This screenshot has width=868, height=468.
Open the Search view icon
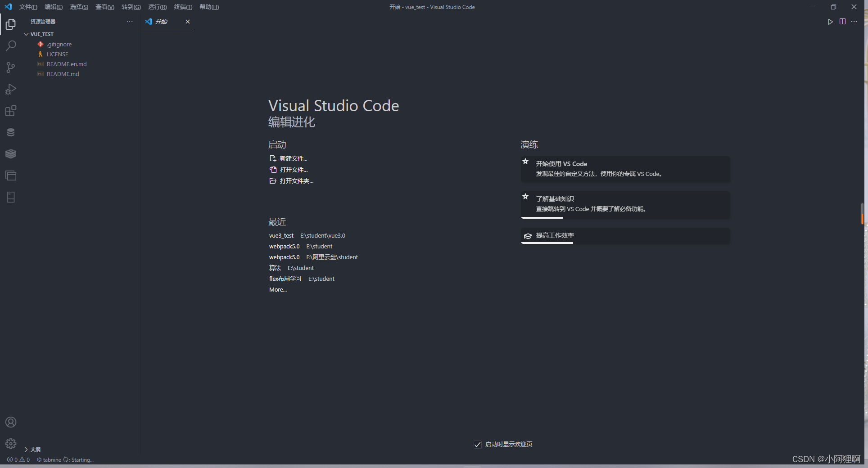pyautogui.click(x=11, y=45)
